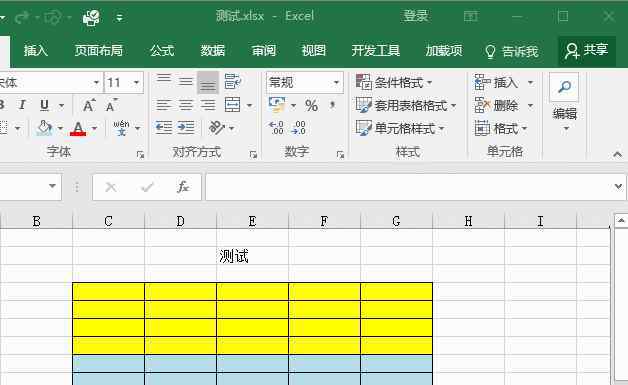The width and height of the screenshot is (628, 385).
Task: Switch to 数据 tab
Action: point(213,50)
